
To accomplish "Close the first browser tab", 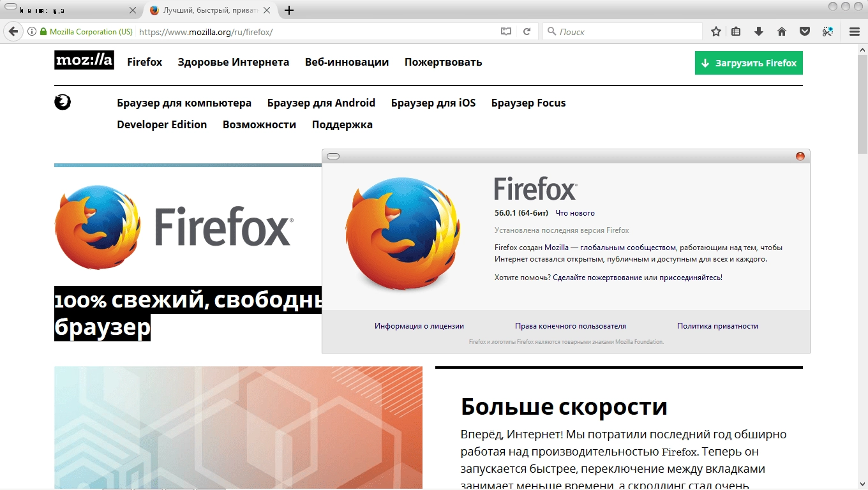I will (133, 10).
